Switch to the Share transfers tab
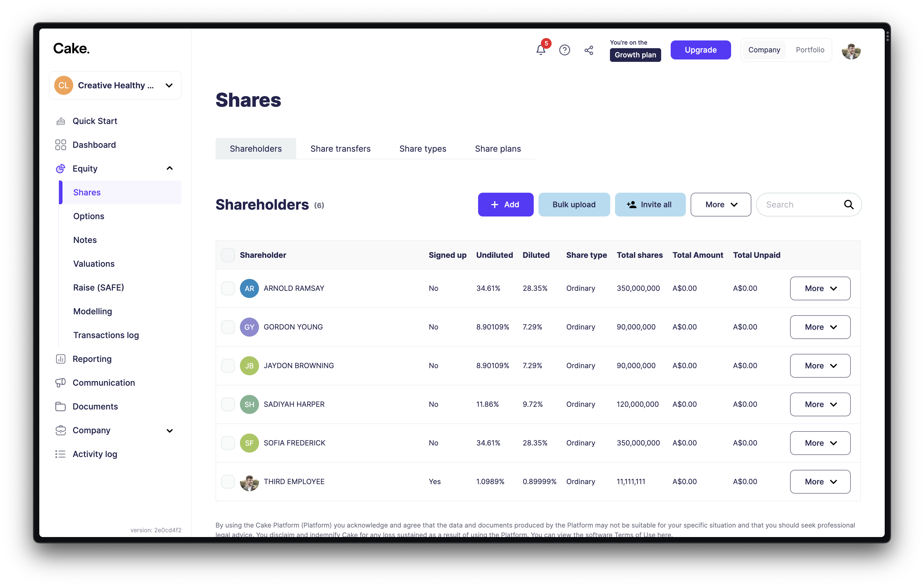 [x=340, y=149]
